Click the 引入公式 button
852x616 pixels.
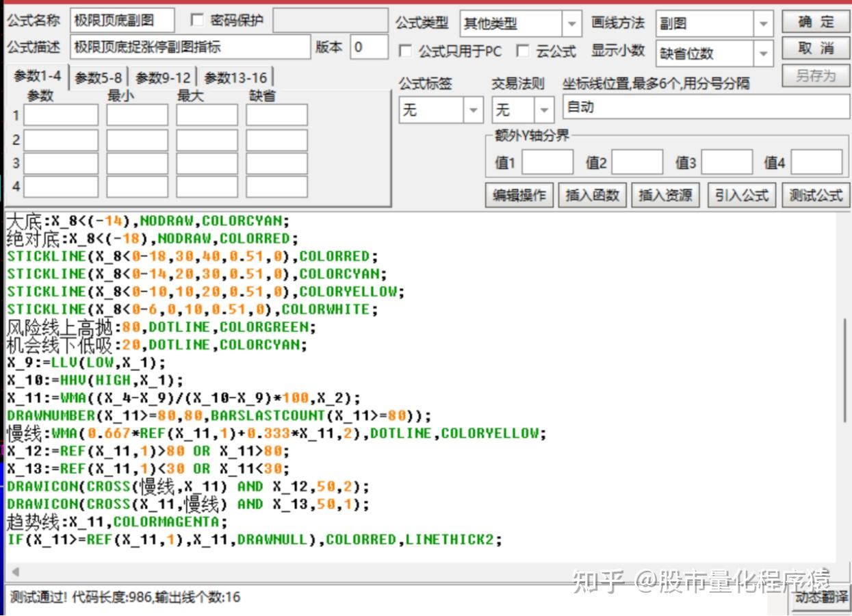(x=742, y=195)
